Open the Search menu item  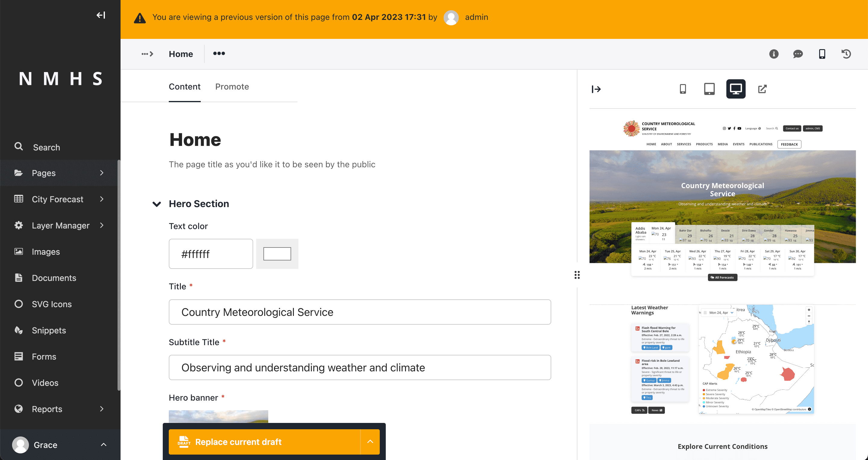[x=59, y=147]
